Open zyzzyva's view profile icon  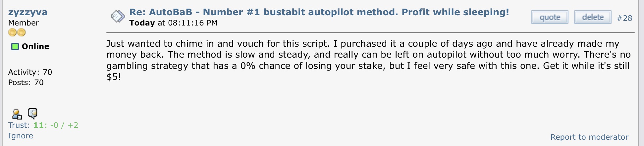coord(17,114)
